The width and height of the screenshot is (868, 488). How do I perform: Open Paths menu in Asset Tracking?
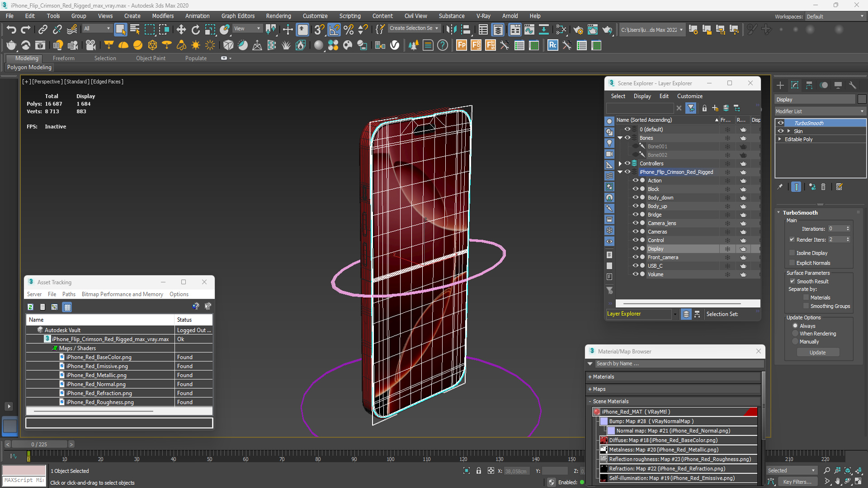pos(69,294)
